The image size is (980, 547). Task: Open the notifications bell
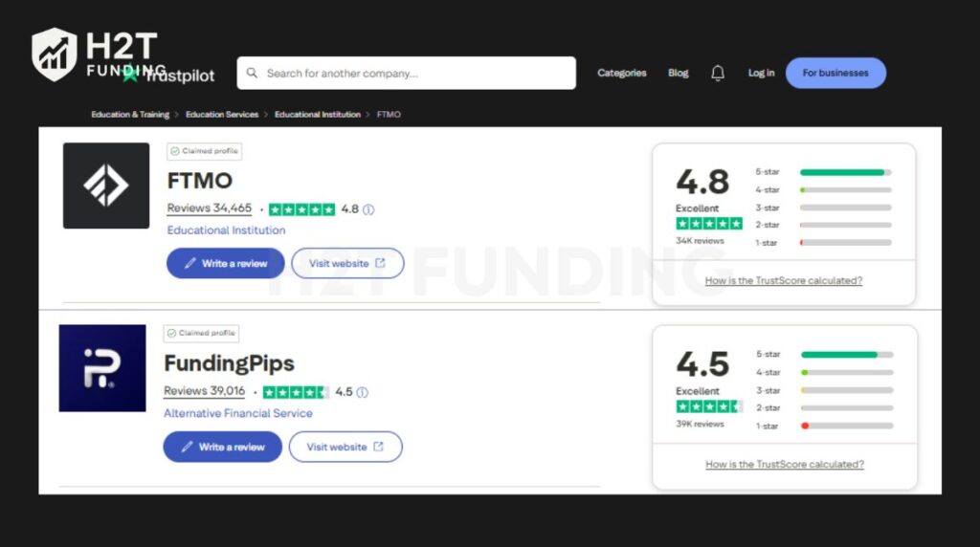pos(718,73)
